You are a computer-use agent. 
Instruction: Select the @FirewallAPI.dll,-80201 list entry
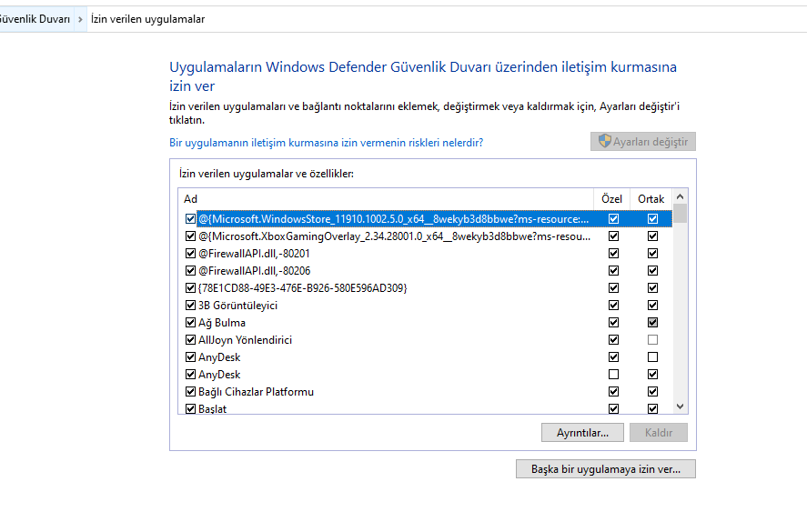point(254,254)
